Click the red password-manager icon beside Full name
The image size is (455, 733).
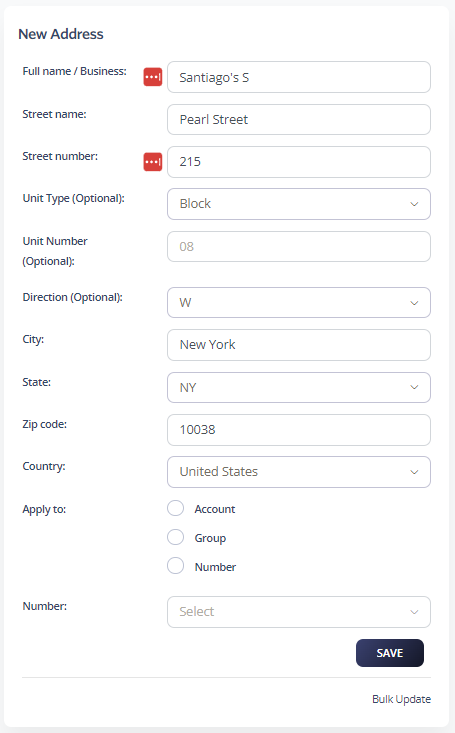[153, 77]
